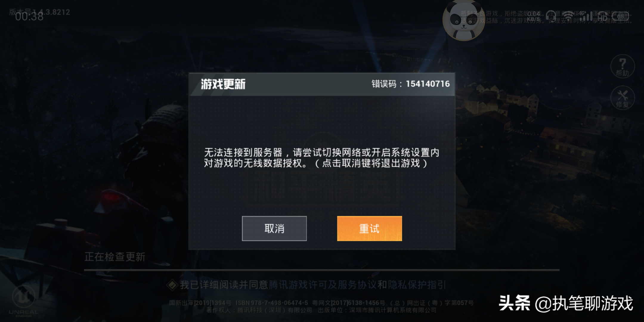Click the error message text
Screen dimensions: 644x322
(321, 158)
